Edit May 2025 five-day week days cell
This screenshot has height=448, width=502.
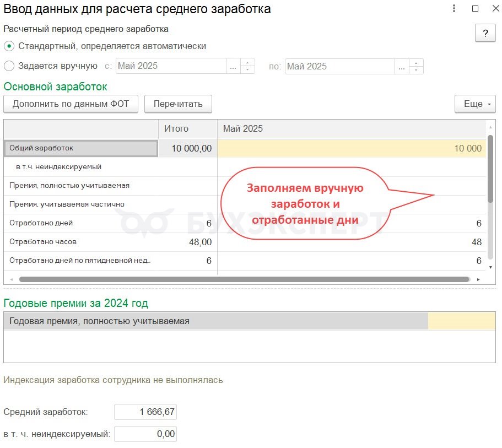tap(352, 261)
